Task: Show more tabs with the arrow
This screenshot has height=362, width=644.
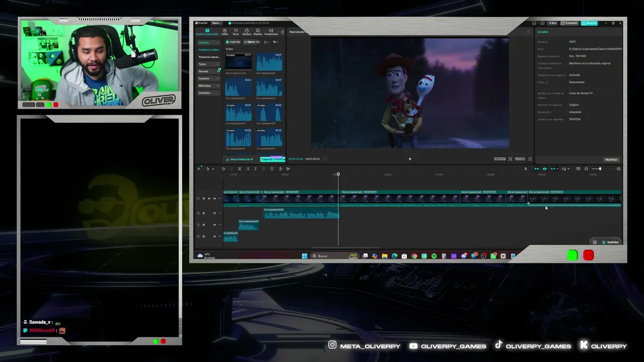Action: pos(282,32)
